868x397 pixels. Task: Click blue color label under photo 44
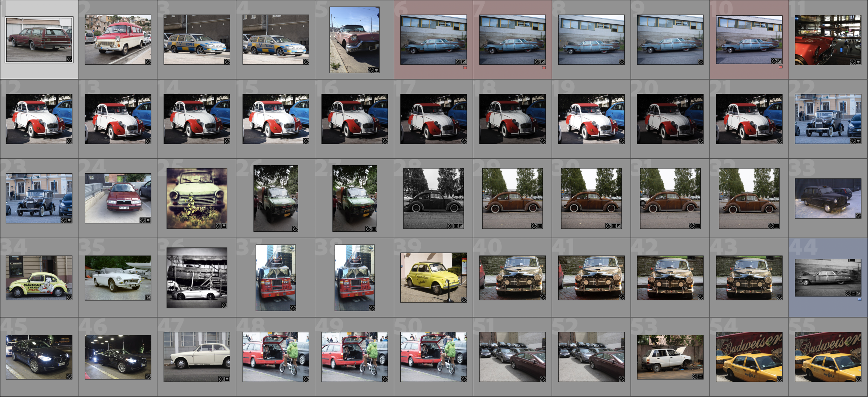(859, 299)
